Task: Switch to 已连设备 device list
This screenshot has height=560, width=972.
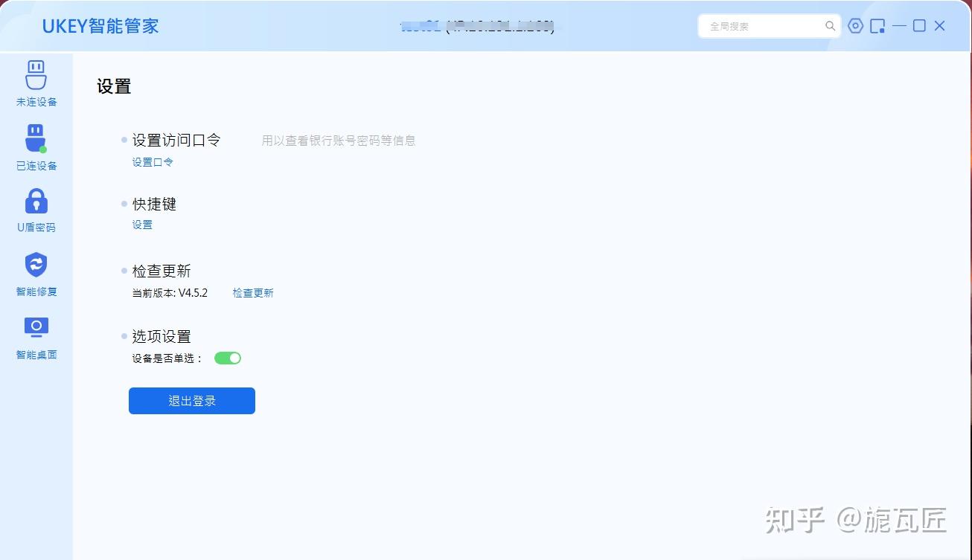Action: coord(36,146)
